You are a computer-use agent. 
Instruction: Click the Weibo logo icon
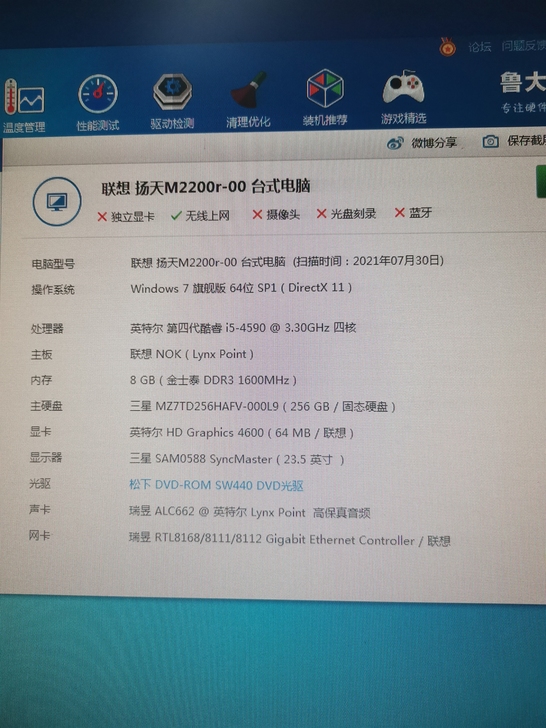[x=395, y=143]
